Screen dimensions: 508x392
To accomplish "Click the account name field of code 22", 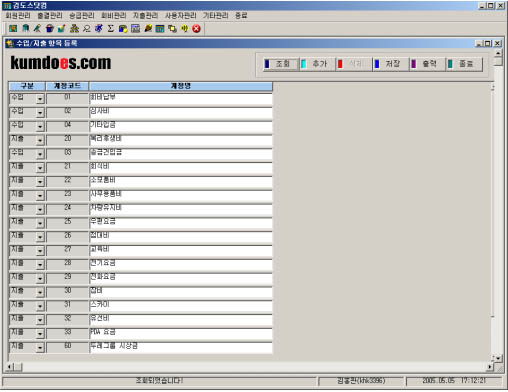I will (181, 182).
